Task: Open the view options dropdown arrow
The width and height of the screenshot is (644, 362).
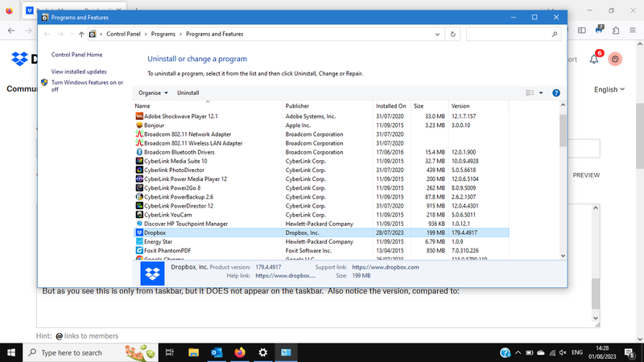Action: [x=541, y=93]
